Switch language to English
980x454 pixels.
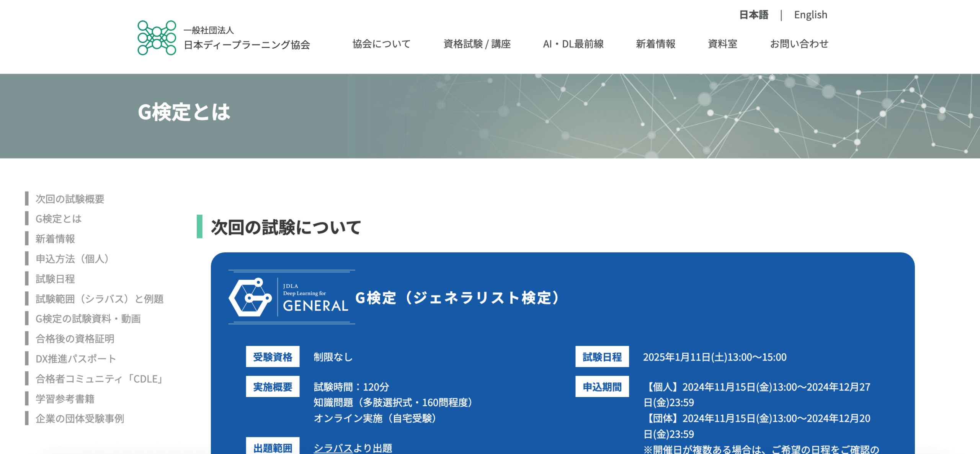point(810,15)
